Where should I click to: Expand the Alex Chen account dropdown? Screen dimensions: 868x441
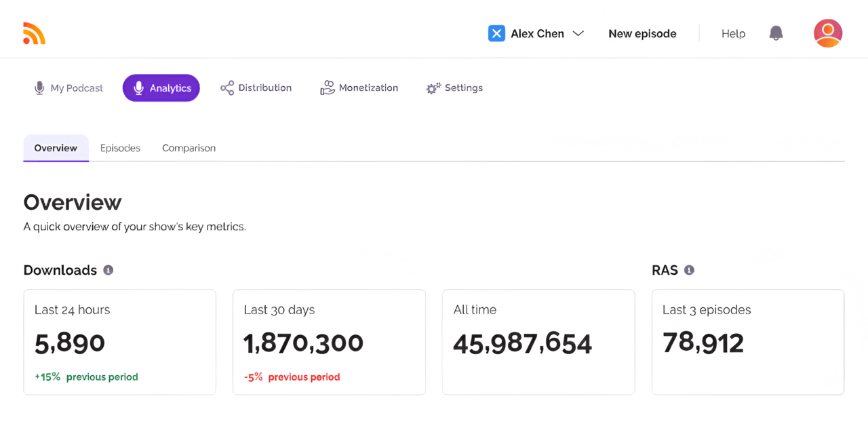coord(578,33)
